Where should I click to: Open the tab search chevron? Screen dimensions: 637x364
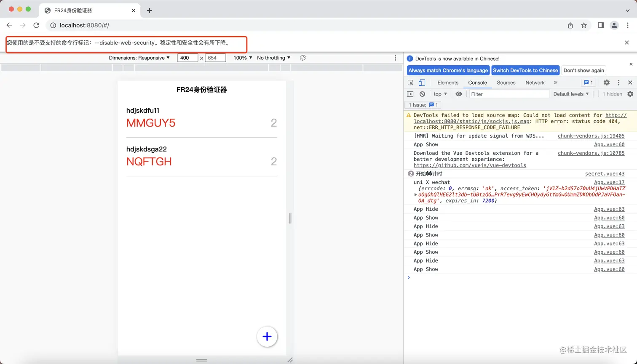(x=628, y=11)
